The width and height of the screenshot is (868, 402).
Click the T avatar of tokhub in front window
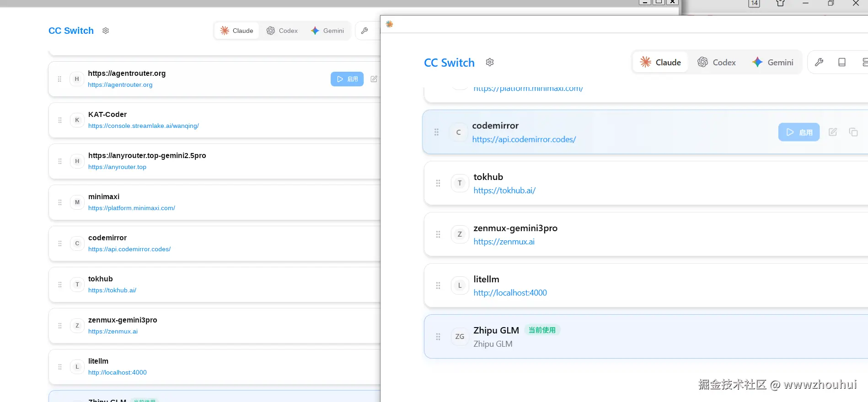(460, 183)
